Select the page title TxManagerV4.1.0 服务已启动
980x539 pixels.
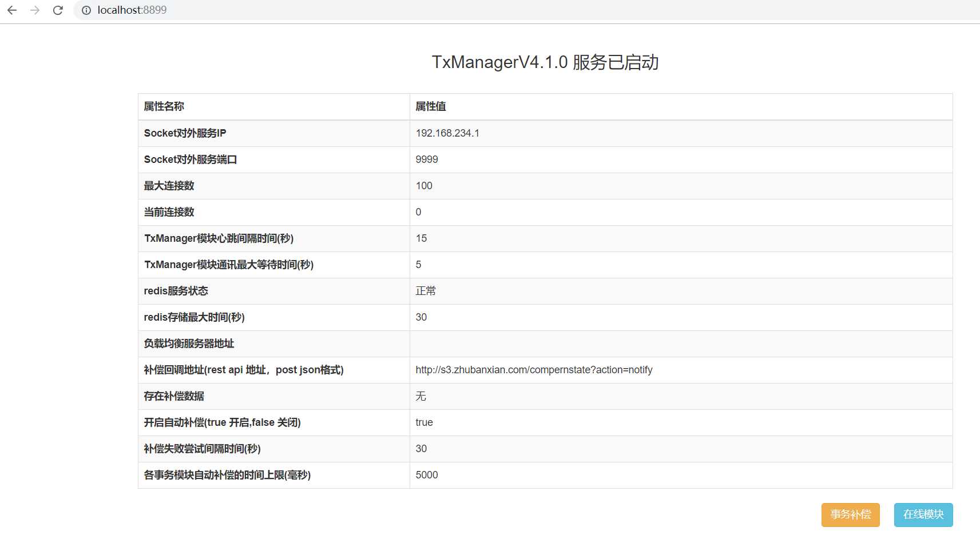click(x=545, y=62)
